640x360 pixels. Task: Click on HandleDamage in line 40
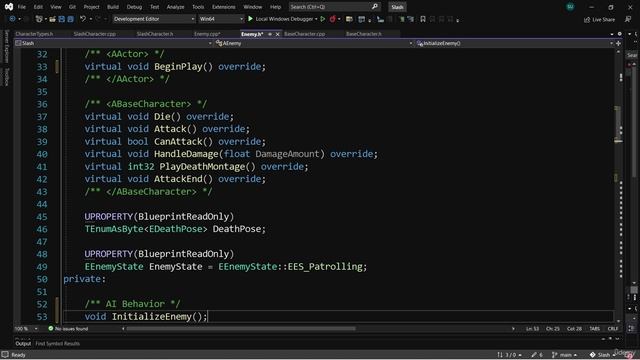[186, 154]
